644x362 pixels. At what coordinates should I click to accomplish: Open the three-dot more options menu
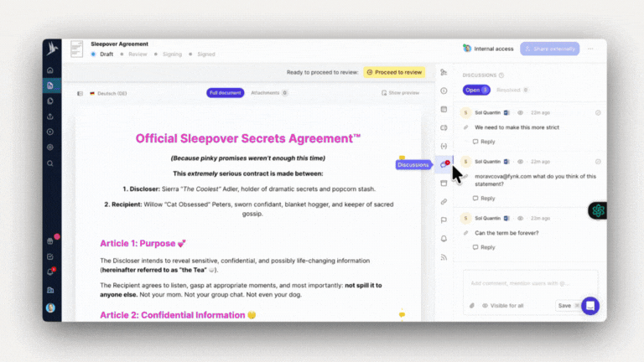pyautogui.click(x=591, y=49)
